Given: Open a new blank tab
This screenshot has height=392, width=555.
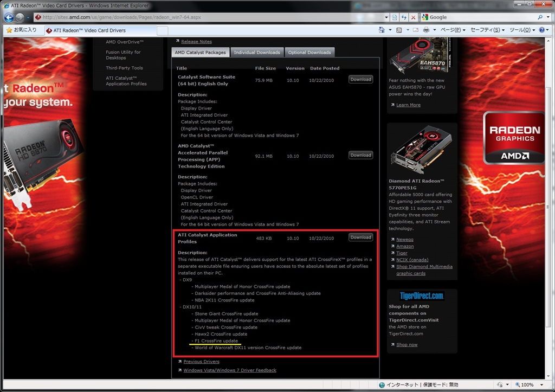Looking at the screenshot, I should coord(163,31).
